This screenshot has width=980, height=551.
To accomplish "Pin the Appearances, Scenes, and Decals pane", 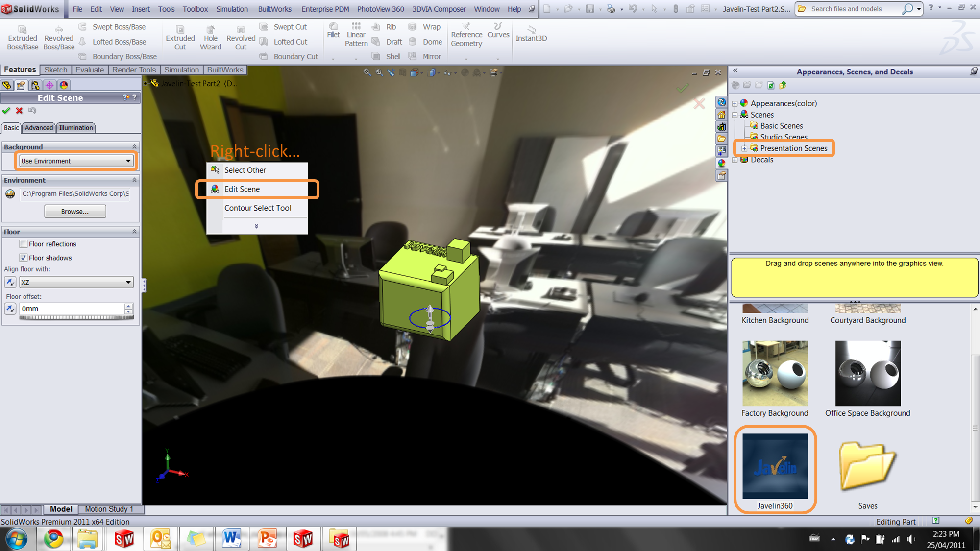I will coord(973,72).
